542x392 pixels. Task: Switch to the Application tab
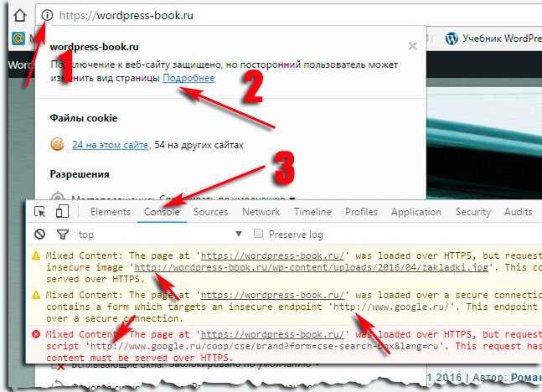416,212
